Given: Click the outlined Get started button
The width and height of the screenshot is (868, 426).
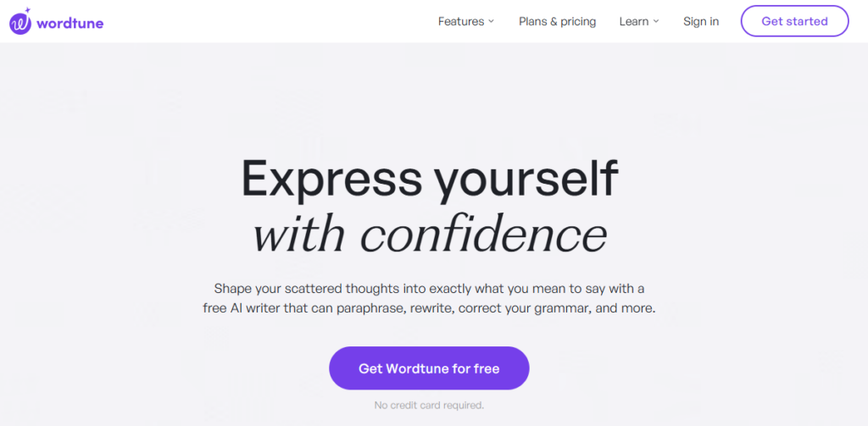Looking at the screenshot, I should tap(794, 21).
